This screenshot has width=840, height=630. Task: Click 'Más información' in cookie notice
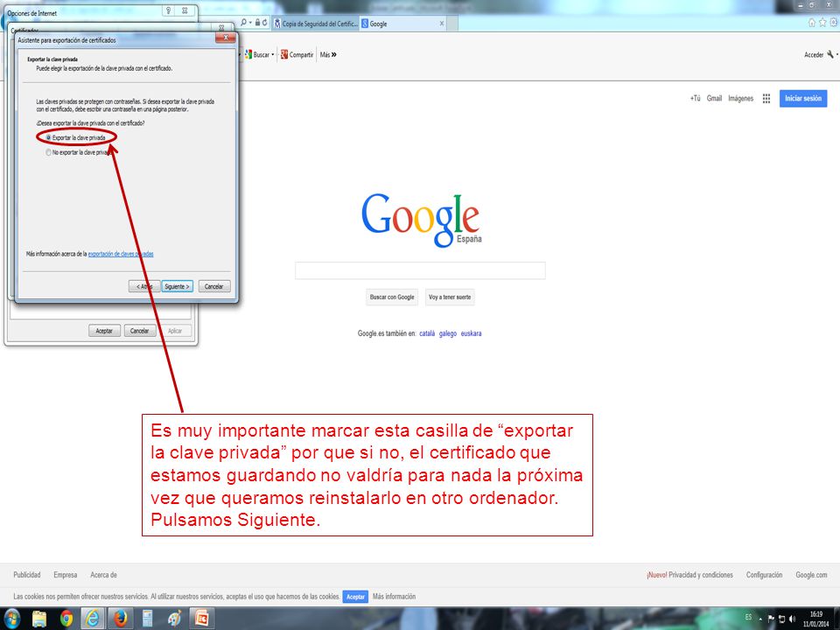(x=394, y=597)
